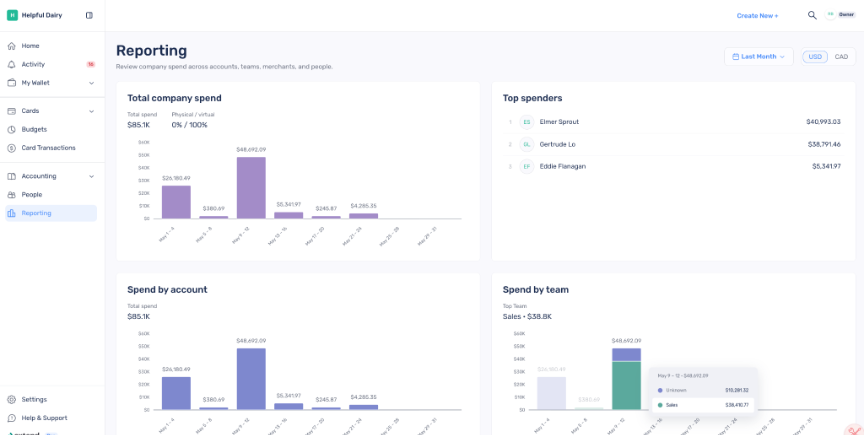Open Activity bell icon
This screenshot has height=435, width=864.
point(11,65)
